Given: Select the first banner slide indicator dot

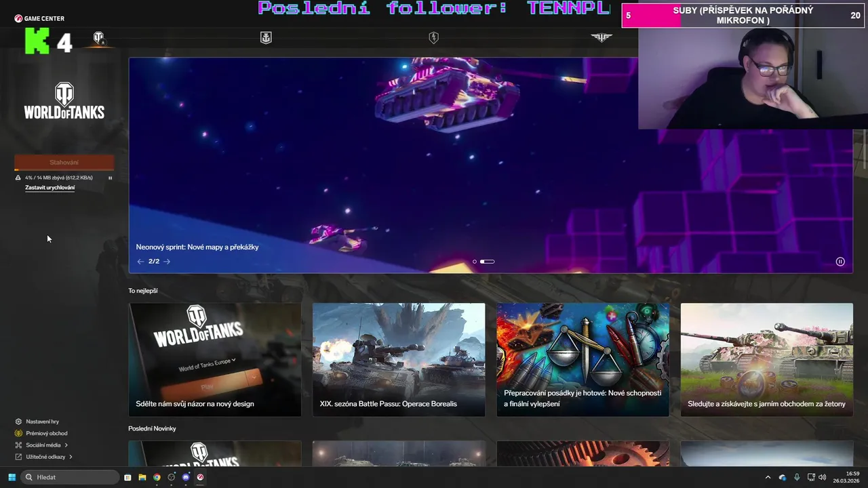Looking at the screenshot, I should pyautogui.click(x=475, y=262).
